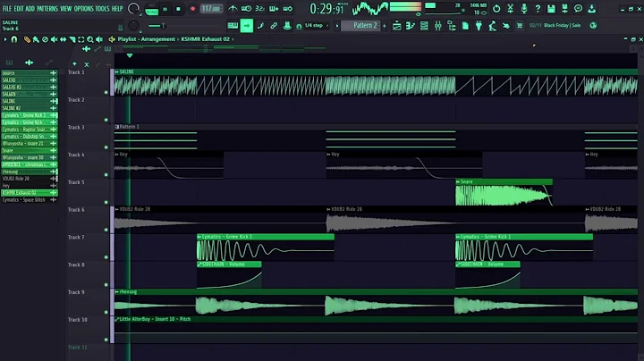The image size is (644, 361).
Task: Select 'Cymatics - Space Glitch' in picker
Action: 30,200
